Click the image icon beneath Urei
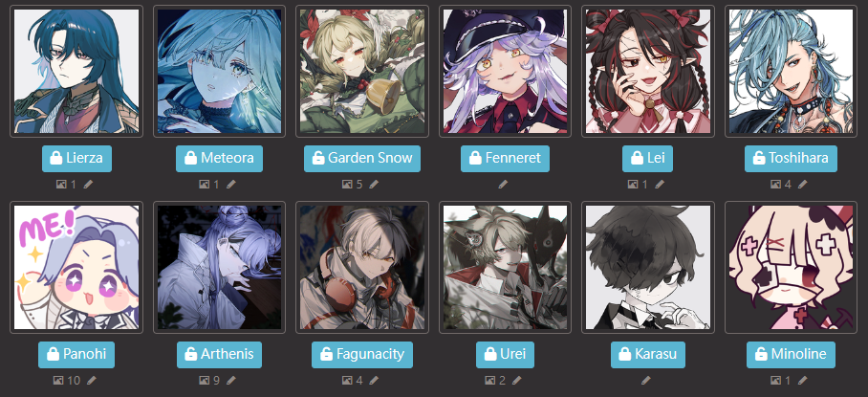The image size is (868, 397). tap(489, 380)
